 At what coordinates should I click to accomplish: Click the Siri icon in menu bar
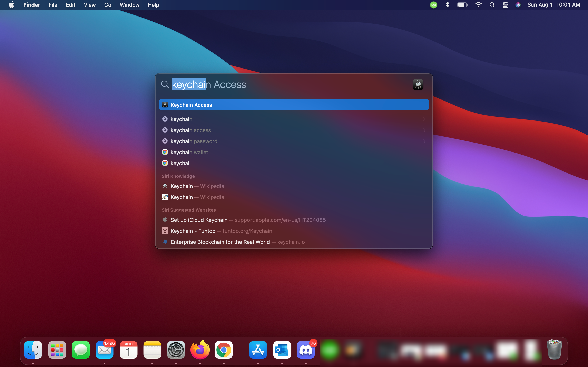tap(518, 5)
